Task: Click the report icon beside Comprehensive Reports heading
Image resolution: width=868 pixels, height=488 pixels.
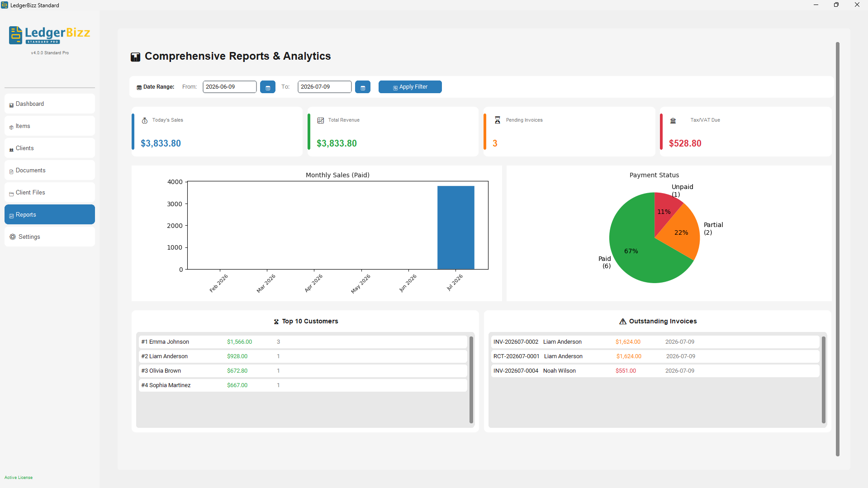Action: click(x=135, y=57)
